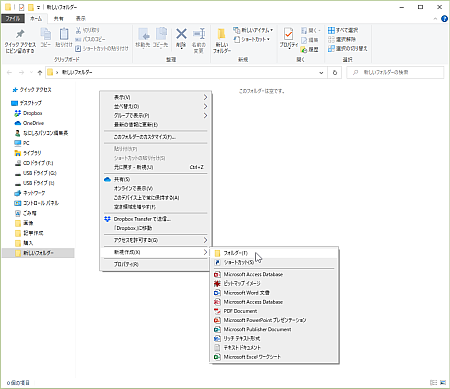Click the History (履歴) ribbon button
The image size is (450, 389).
click(310, 49)
